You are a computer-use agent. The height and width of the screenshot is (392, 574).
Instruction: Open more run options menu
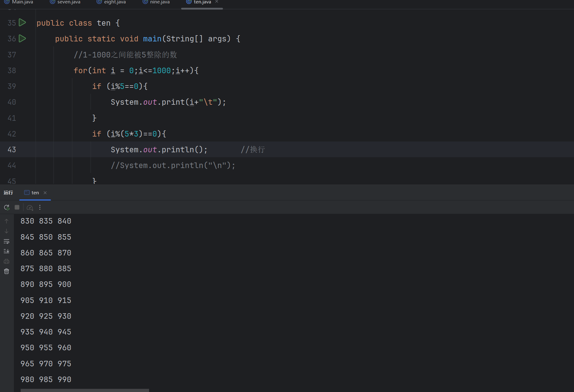pyautogui.click(x=40, y=207)
